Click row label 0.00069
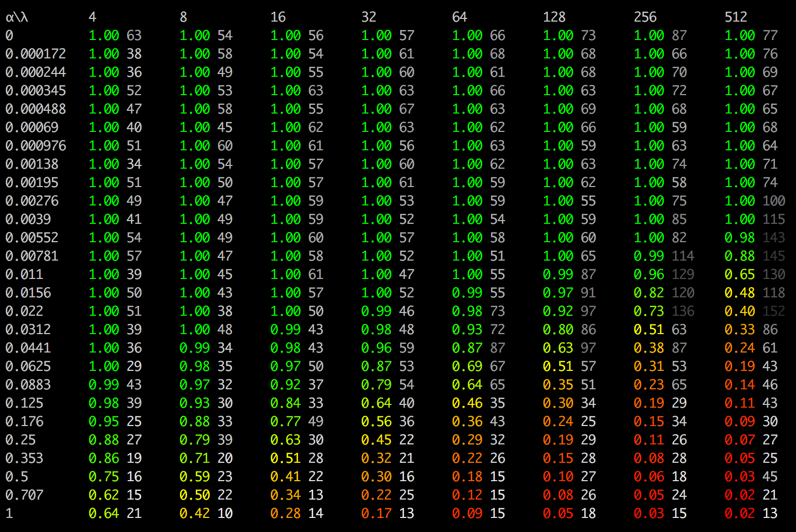 click(x=32, y=128)
